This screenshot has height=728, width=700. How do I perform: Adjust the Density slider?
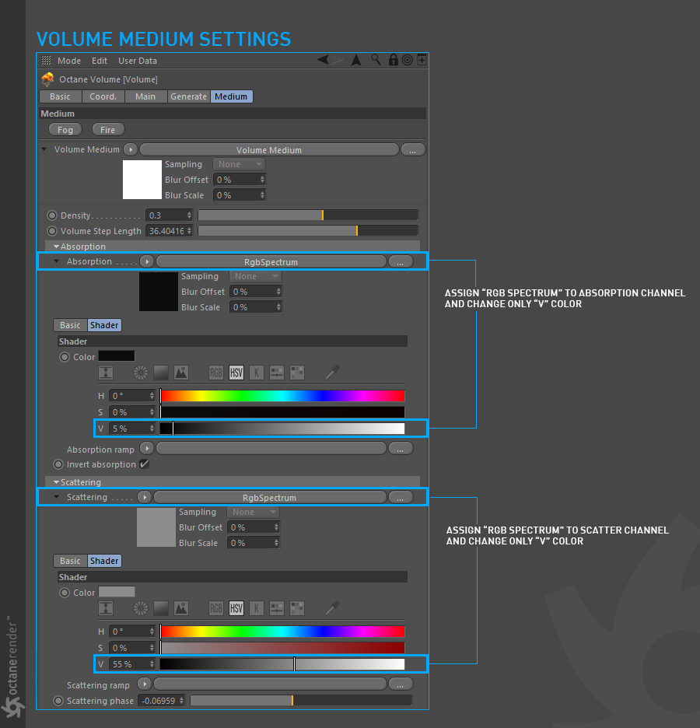pos(308,215)
